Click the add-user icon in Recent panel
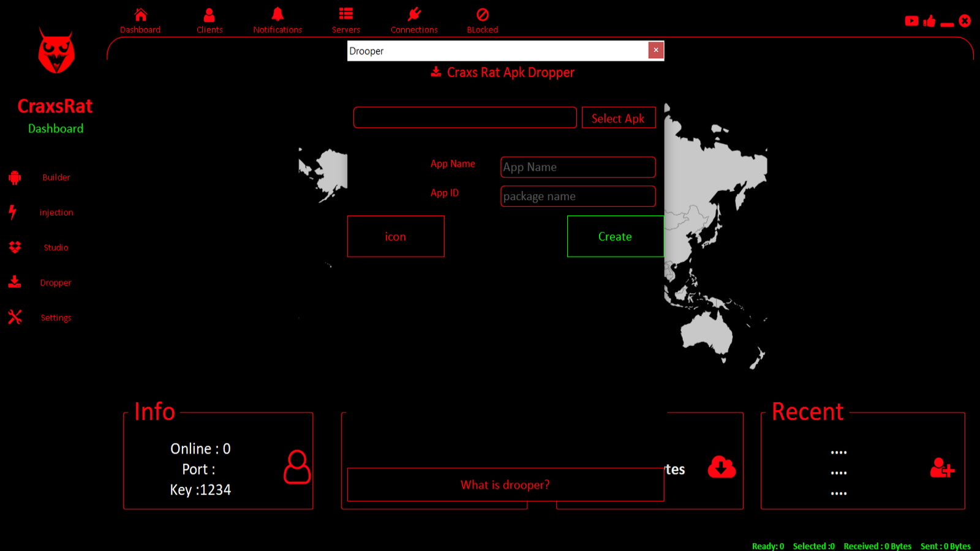The image size is (980, 551). click(x=942, y=468)
